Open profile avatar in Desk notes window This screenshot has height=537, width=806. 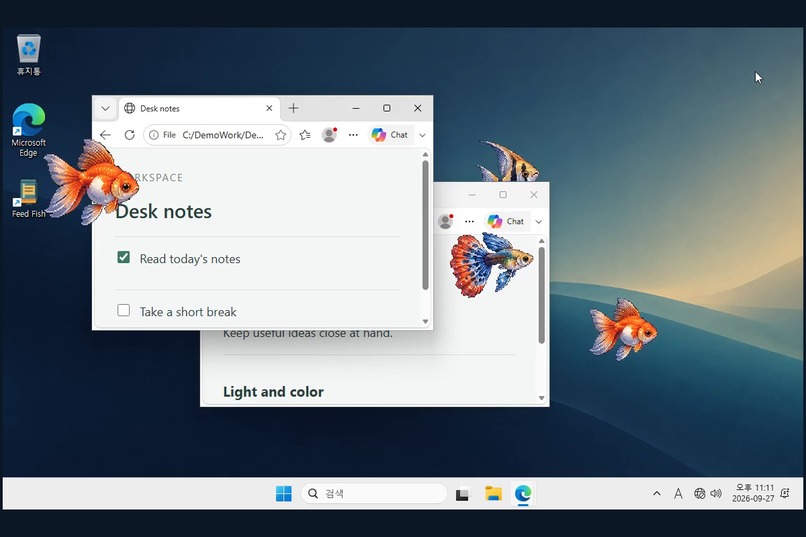pos(329,135)
